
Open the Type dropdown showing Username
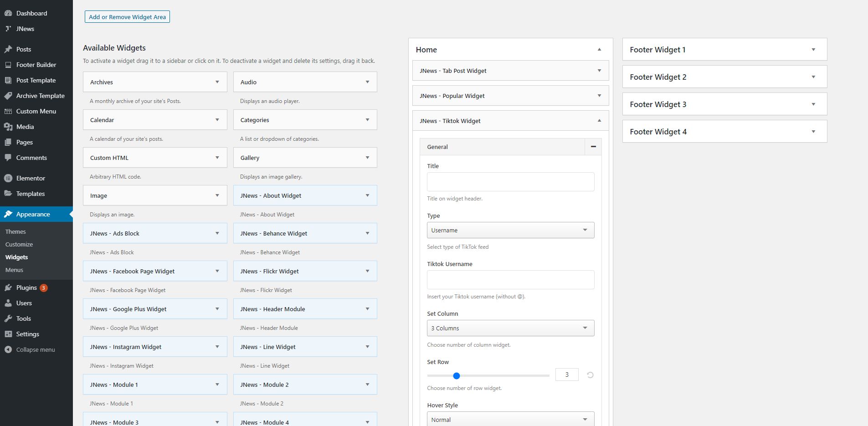(510, 230)
